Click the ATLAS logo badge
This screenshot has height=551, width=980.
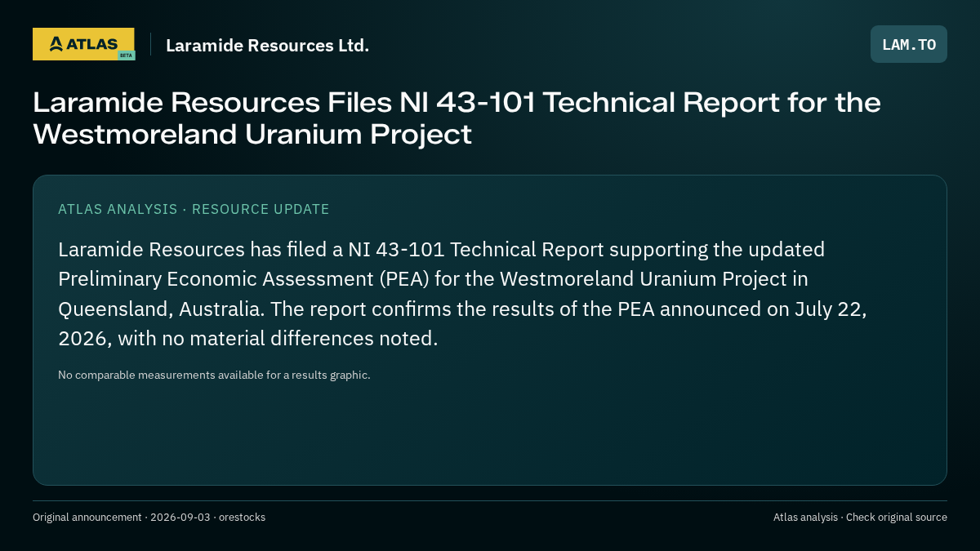pyautogui.click(x=83, y=44)
